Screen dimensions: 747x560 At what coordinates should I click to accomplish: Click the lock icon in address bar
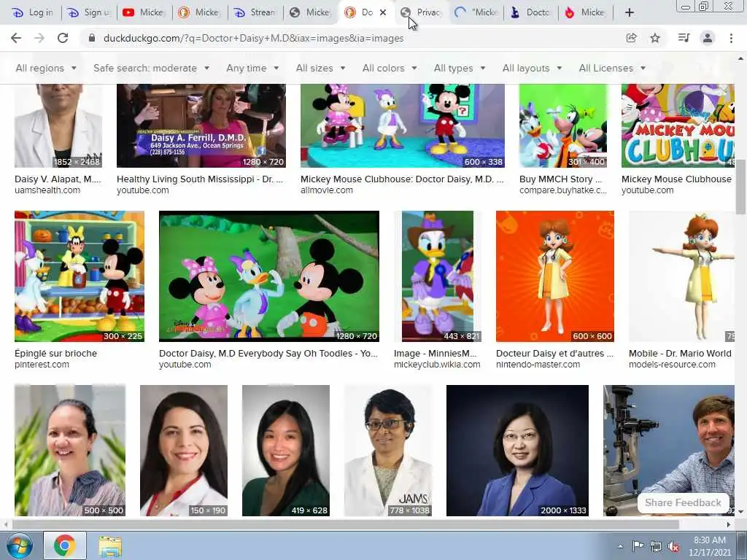[x=92, y=38]
